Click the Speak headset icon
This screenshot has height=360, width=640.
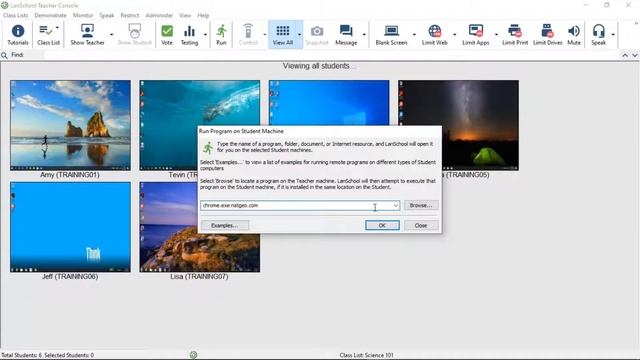pos(598,34)
